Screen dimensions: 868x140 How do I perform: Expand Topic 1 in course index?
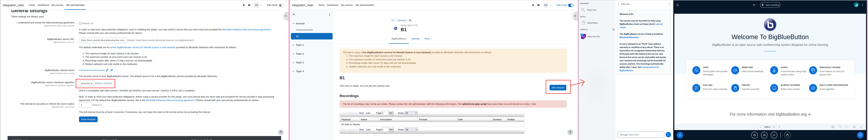coord(294,45)
